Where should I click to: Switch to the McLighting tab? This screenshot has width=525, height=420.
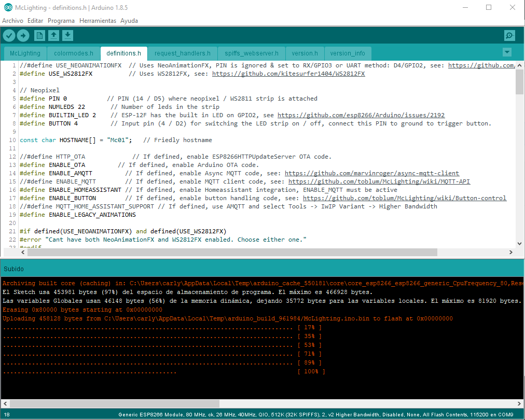click(25, 53)
